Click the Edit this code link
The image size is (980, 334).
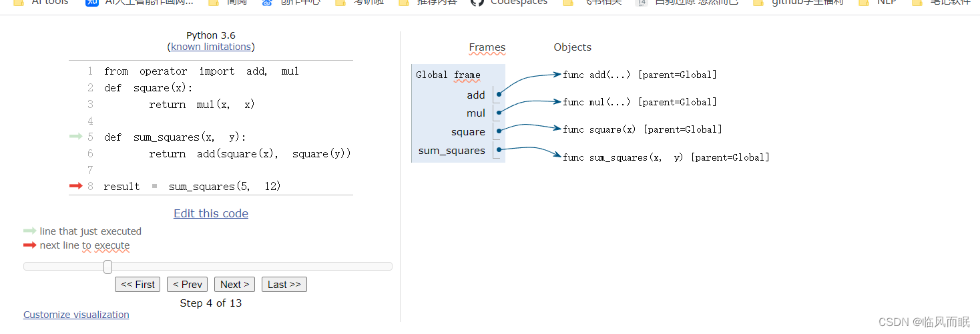pos(211,213)
